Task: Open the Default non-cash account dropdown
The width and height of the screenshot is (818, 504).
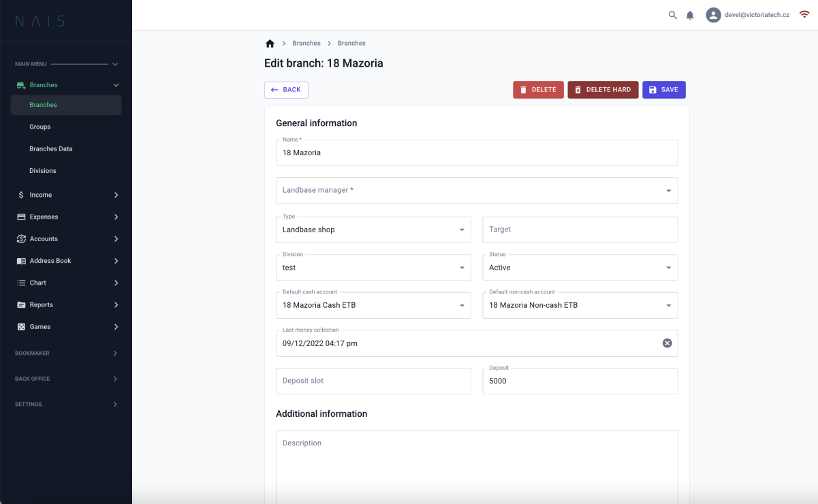Action: click(x=580, y=305)
